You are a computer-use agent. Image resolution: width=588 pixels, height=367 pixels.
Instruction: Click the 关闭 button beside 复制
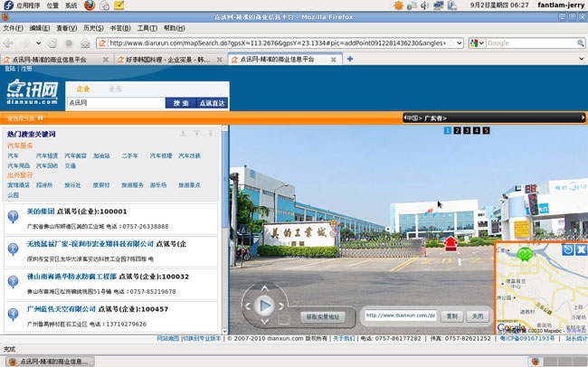[x=478, y=316]
